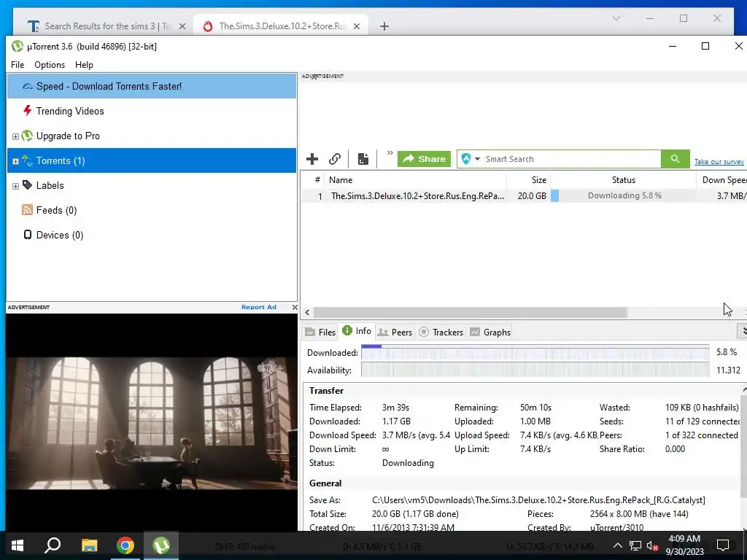Sort torrents by Status column header
Viewport: 747px width, 560px height.
[x=623, y=180]
